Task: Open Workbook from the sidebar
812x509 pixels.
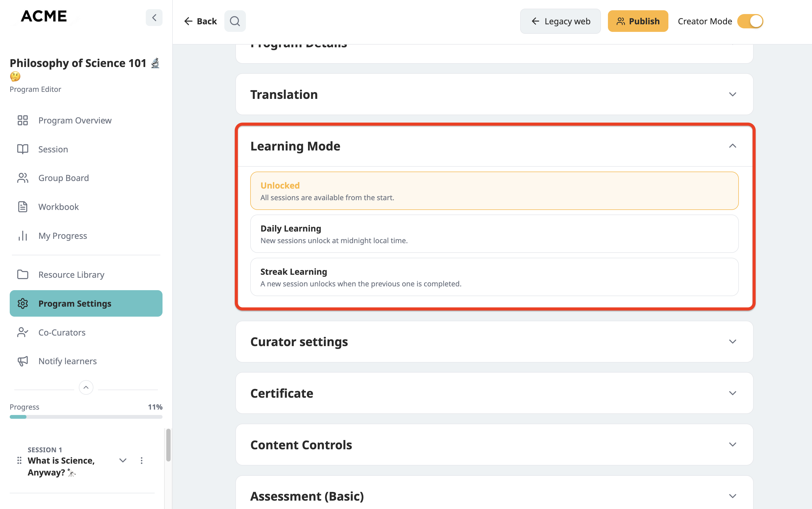Action: click(86, 207)
